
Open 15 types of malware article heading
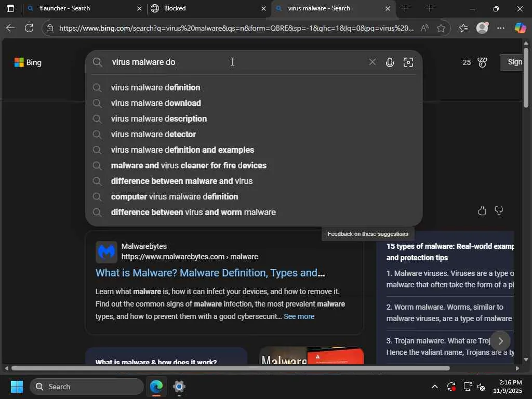(450, 252)
